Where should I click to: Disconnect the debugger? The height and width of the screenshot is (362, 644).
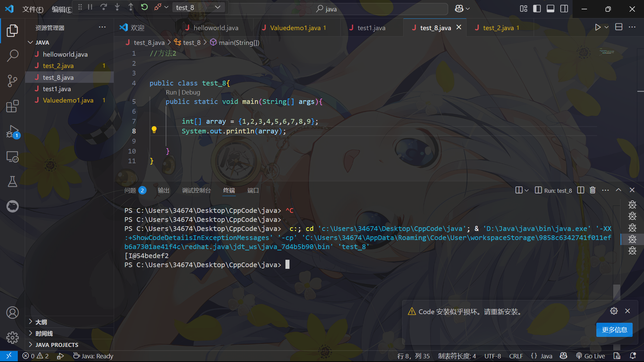click(158, 7)
